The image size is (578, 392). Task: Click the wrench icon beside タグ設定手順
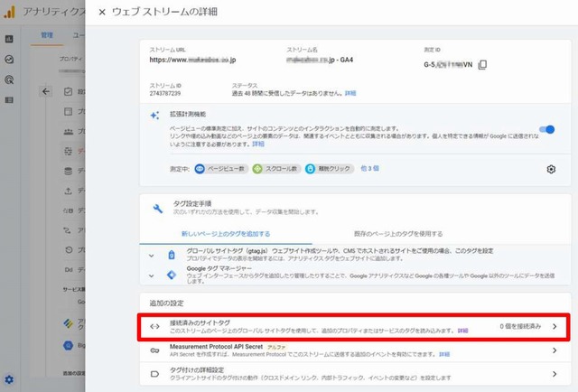(158, 209)
